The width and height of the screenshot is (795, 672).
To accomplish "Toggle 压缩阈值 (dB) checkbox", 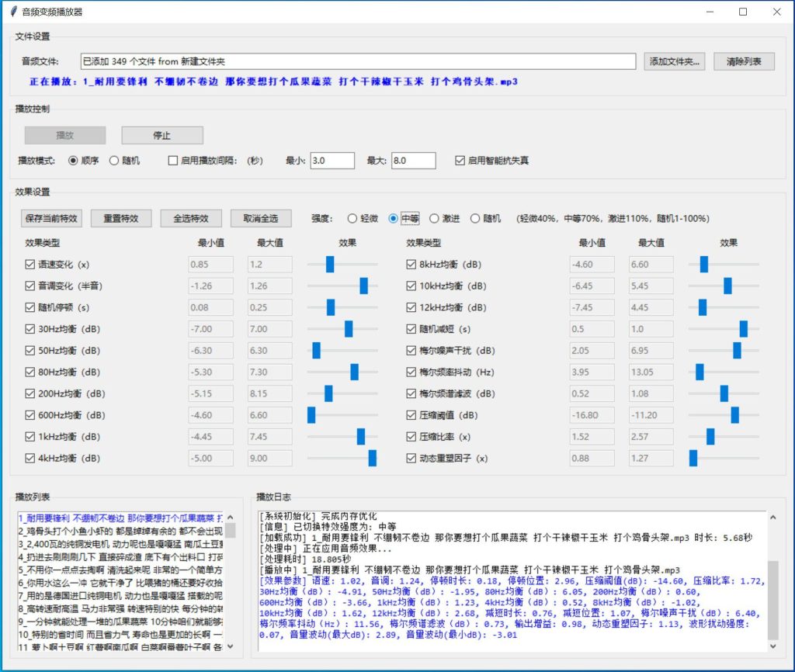I will (x=411, y=415).
